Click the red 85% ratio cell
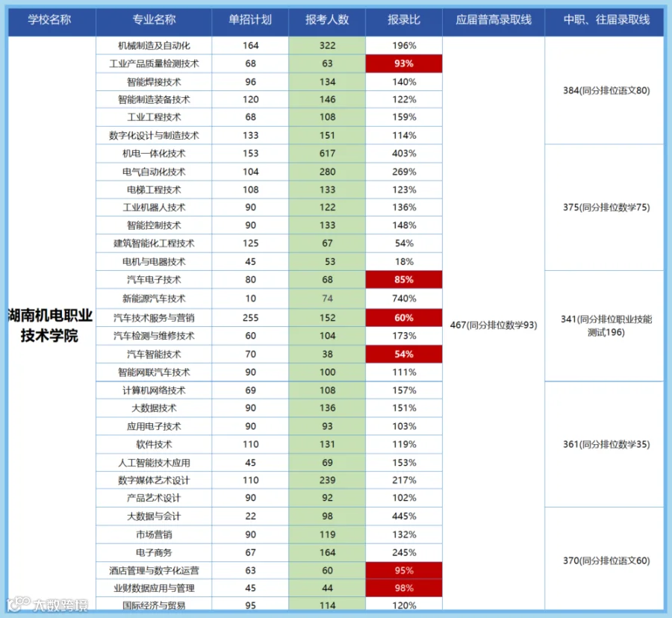 click(x=404, y=280)
